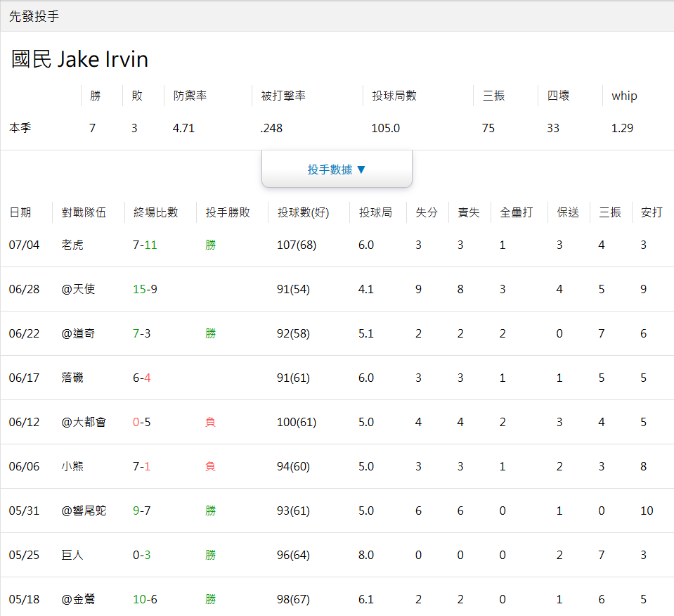Select pitch count 98(67)
The height and width of the screenshot is (616, 674).
tap(293, 600)
